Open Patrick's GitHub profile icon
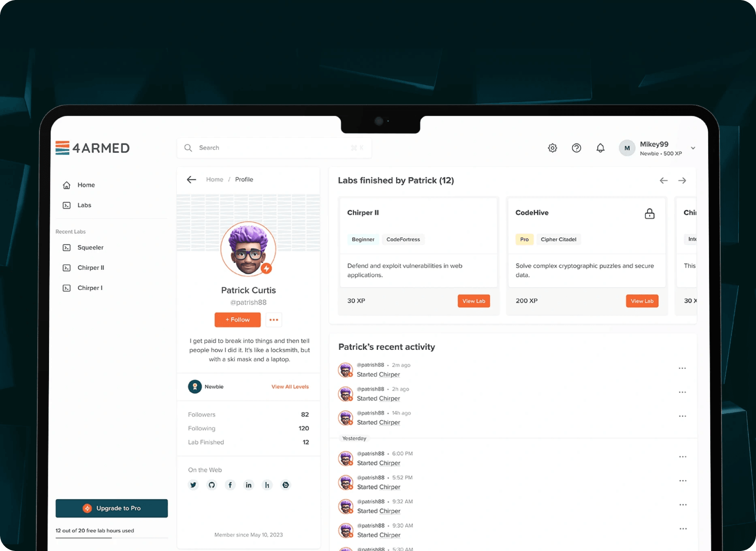Screen dimensions: 756x551 [x=211, y=485]
